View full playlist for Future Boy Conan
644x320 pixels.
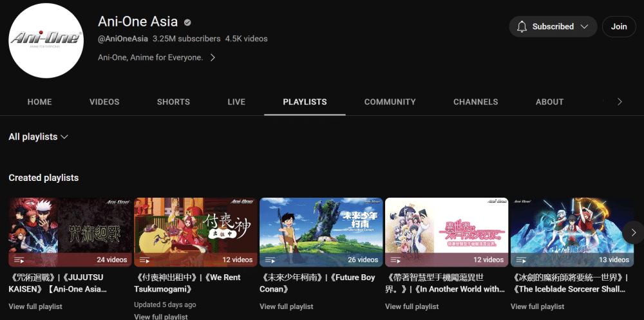pos(287,306)
